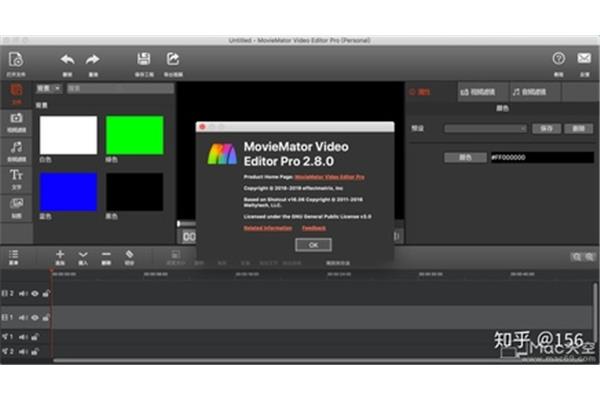Click the zoom out magnifier on timeline

click(576, 257)
